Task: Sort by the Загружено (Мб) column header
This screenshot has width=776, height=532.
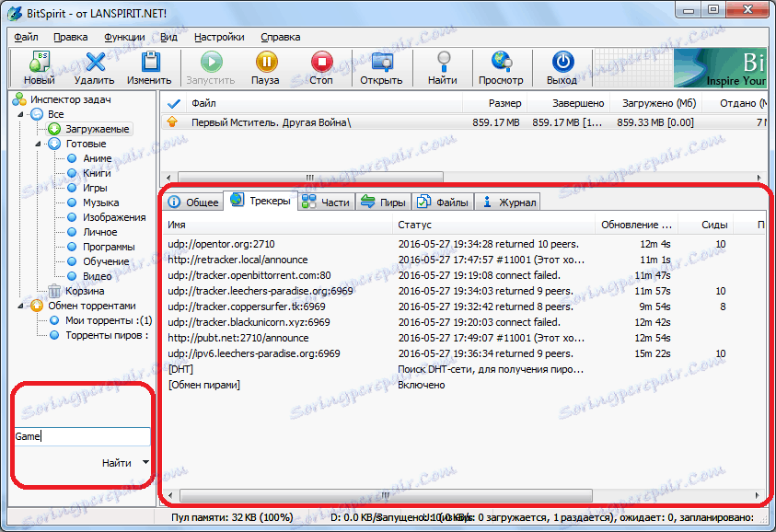Action: point(654,103)
